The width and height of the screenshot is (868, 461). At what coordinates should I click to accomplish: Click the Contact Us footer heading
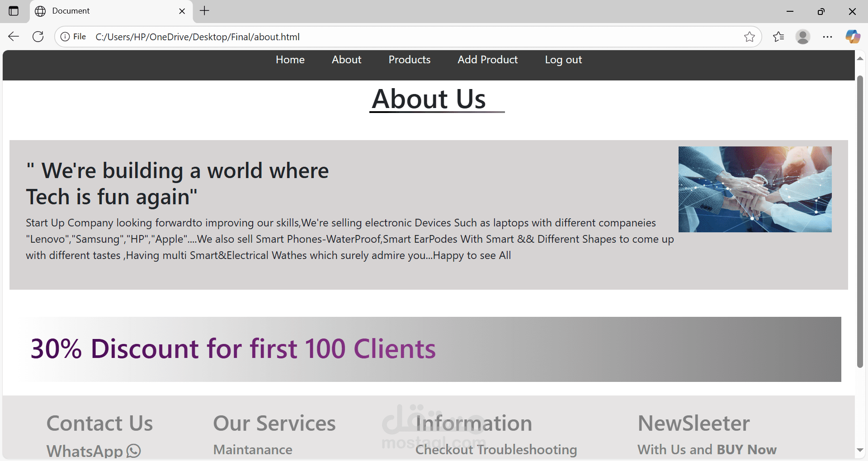pyautogui.click(x=100, y=423)
